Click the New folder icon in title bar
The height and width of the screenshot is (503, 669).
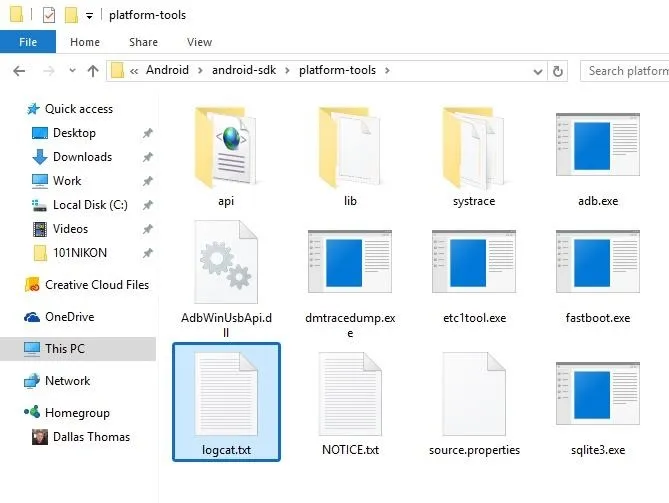[71, 15]
